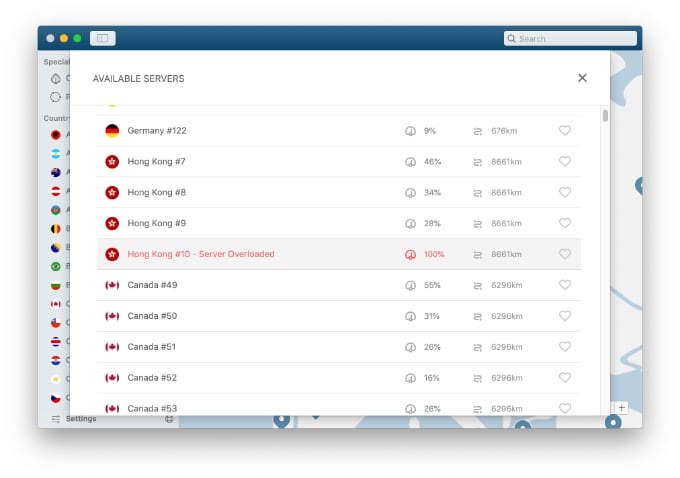Viewport: 680px width, 478px height.
Task: Click load gauge icon for Canada #49
Action: click(410, 285)
